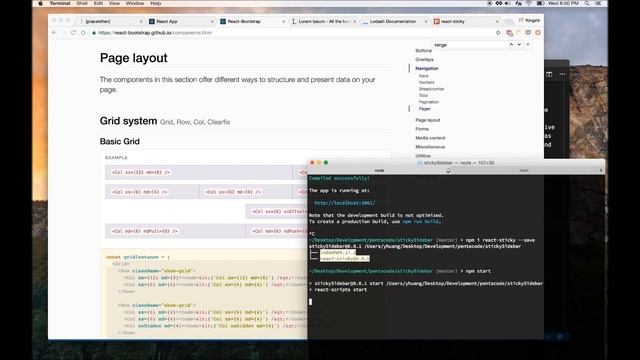The width and height of the screenshot is (640, 360).
Task: Open the Terminal app menu
Action: [x=60, y=3]
